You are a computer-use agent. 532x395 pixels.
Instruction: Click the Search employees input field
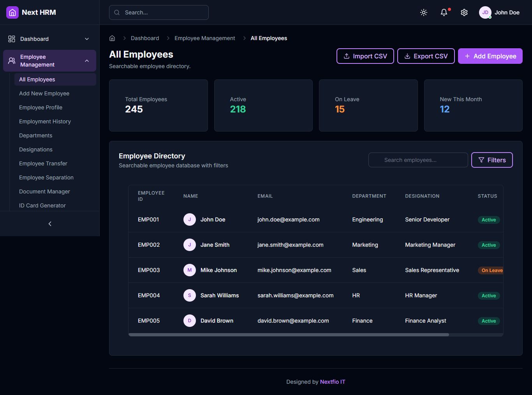pyautogui.click(x=418, y=160)
